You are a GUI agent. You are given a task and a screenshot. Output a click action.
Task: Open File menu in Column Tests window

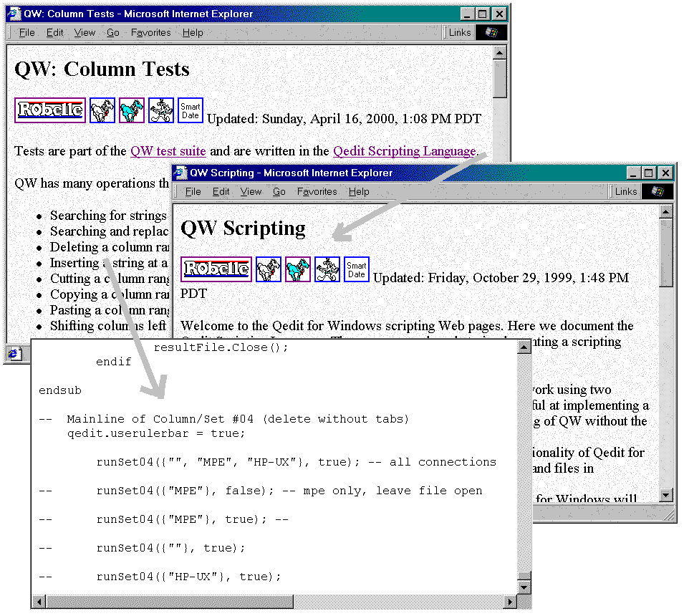27,33
